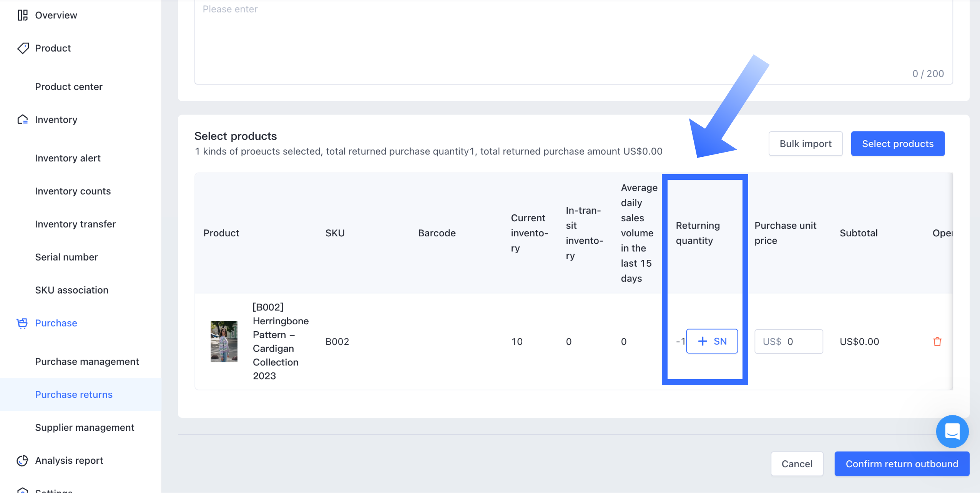Screen dimensions: 980x493
Task: Go to Purchase management
Action: click(x=87, y=362)
